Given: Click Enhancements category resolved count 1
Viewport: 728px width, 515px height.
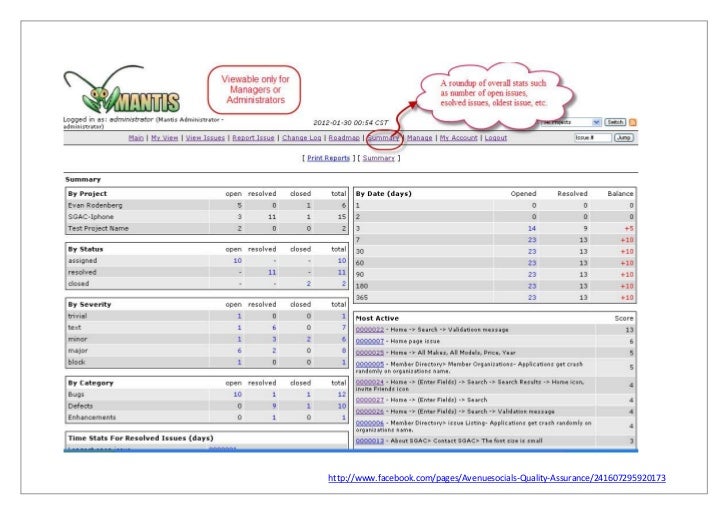Looking at the screenshot, I should pos(274,417).
